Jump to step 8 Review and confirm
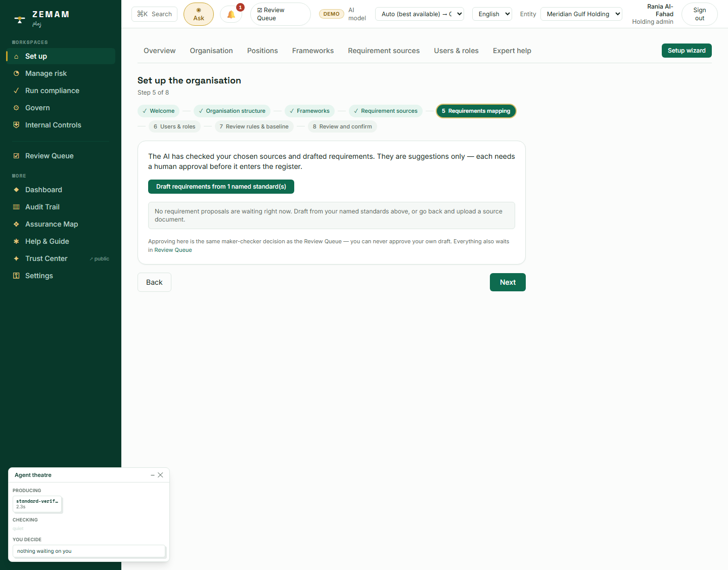This screenshot has width=728, height=570. coord(342,126)
